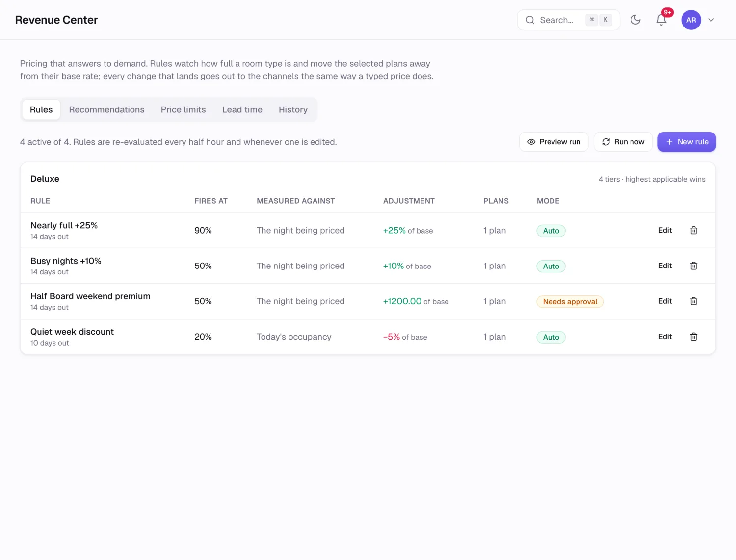Click Needs approval badge

click(x=570, y=302)
